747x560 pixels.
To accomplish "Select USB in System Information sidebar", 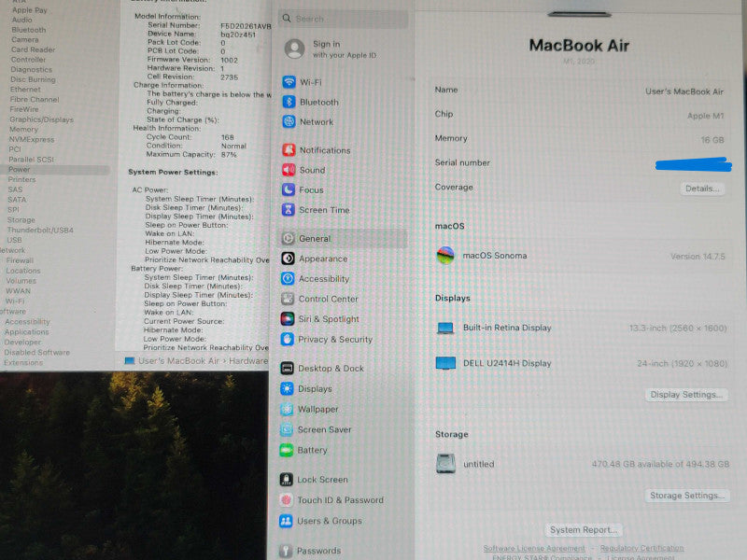I will [14, 240].
